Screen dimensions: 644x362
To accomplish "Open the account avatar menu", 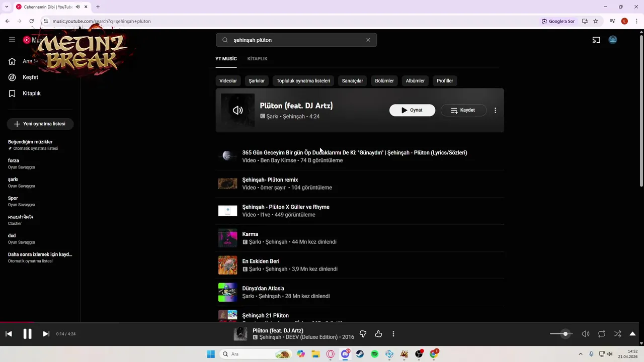I will [613, 40].
